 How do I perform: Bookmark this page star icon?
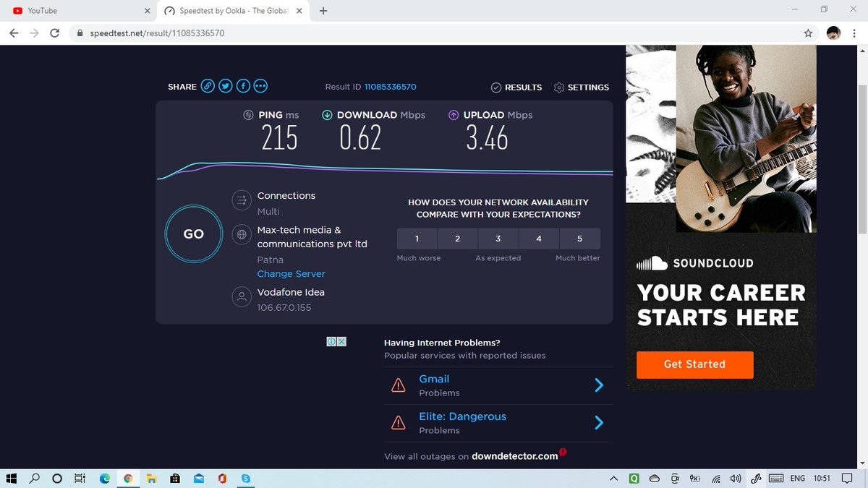click(x=808, y=33)
